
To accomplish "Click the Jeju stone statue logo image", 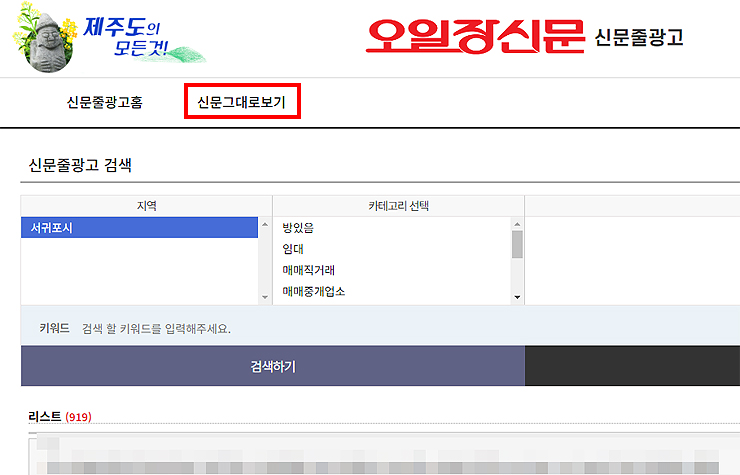I will 46,38.
